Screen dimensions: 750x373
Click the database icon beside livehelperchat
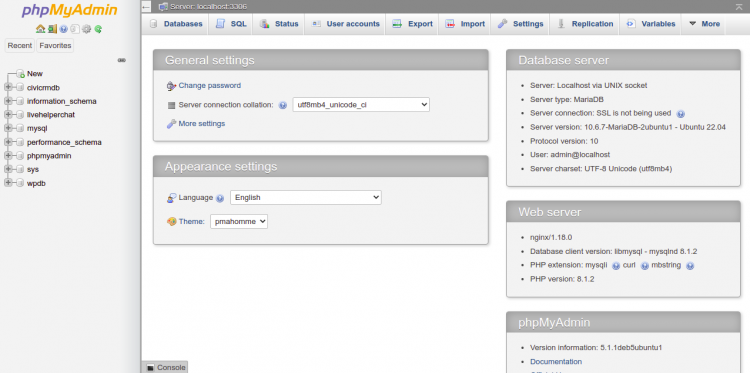pos(20,115)
